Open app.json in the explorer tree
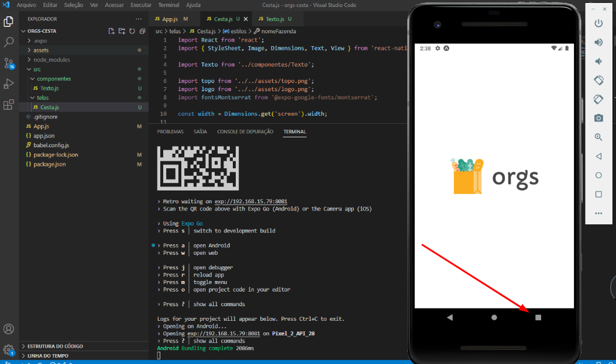Screen dimensions: 616x364 click(84, 136)
